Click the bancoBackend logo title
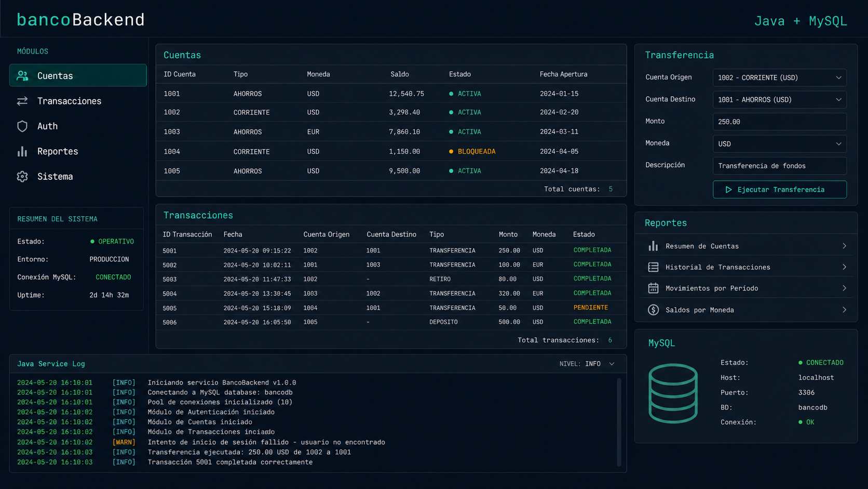 (80, 20)
